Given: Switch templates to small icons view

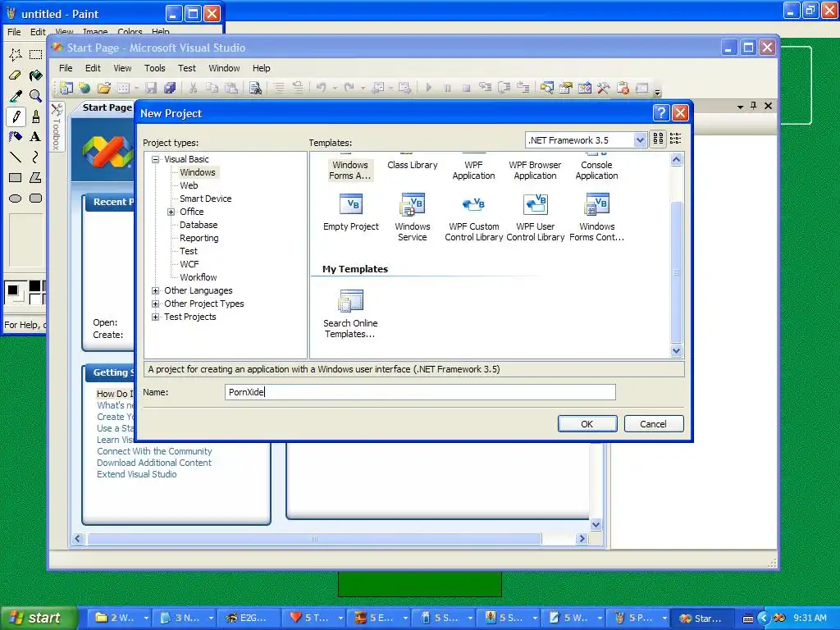Looking at the screenshot, I should coord(675,139).
